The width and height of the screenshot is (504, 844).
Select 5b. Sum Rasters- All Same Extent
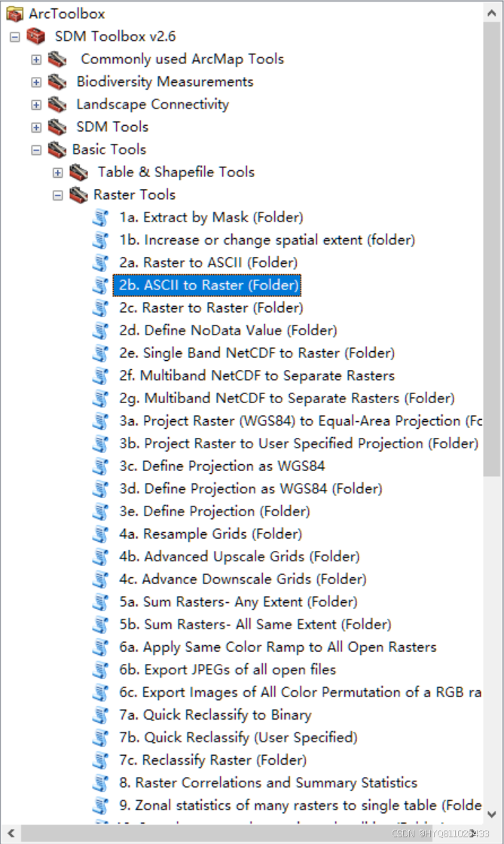coord(255,625)
